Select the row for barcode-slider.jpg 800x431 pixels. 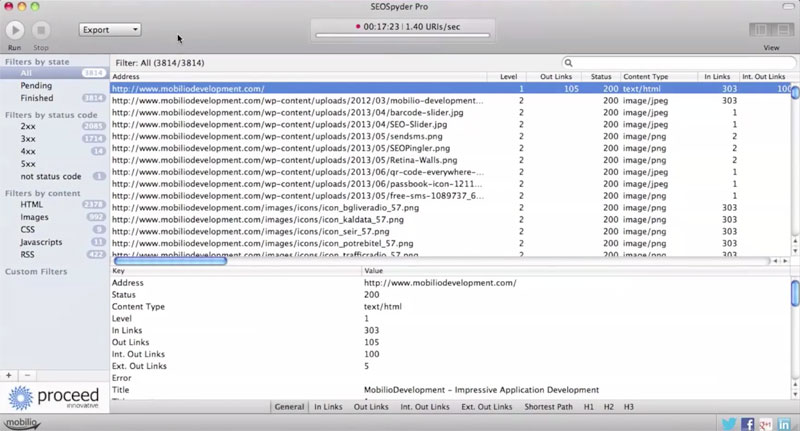point(451,112)
